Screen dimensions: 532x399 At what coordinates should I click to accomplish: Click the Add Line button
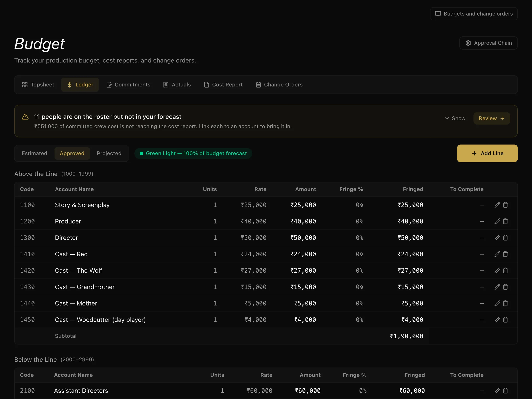tap(487, 153)
